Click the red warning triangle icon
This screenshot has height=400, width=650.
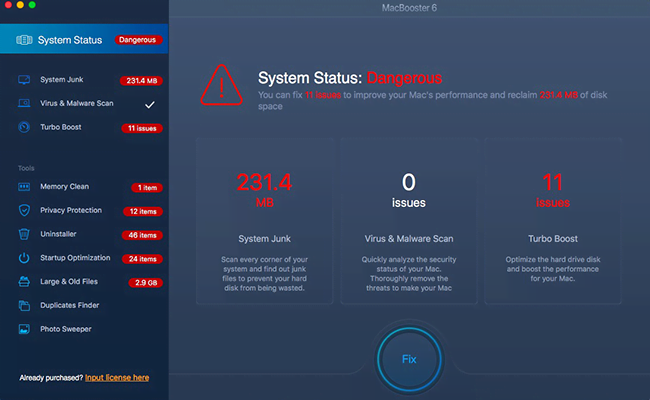221,85
